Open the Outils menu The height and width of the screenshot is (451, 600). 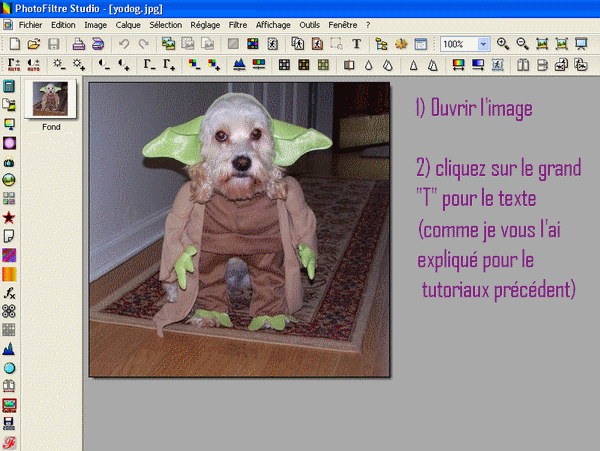click(x=310, y=25)
